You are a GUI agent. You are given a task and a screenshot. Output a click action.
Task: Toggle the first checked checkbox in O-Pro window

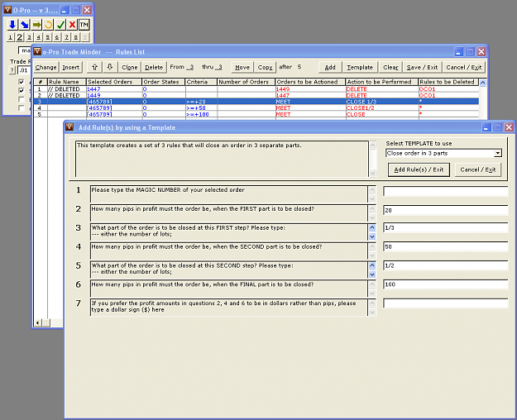coord(22,81)
